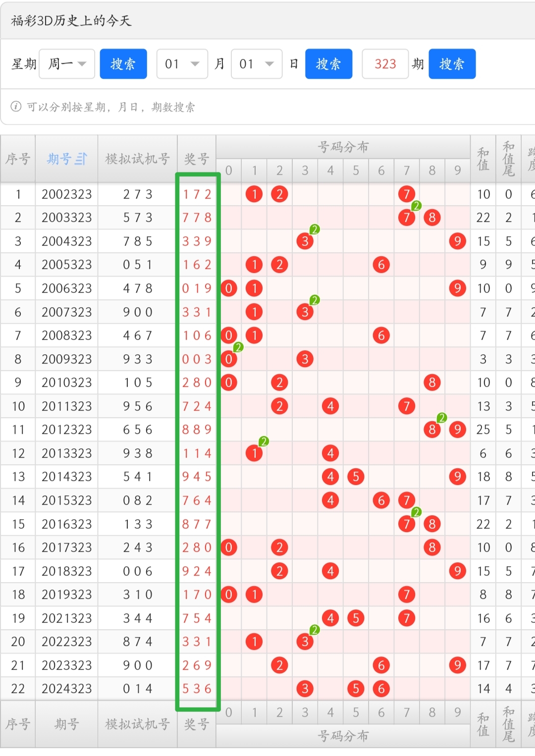
Task: Click sum value 25 for period 2012323
Action: (x=483, y=430)
